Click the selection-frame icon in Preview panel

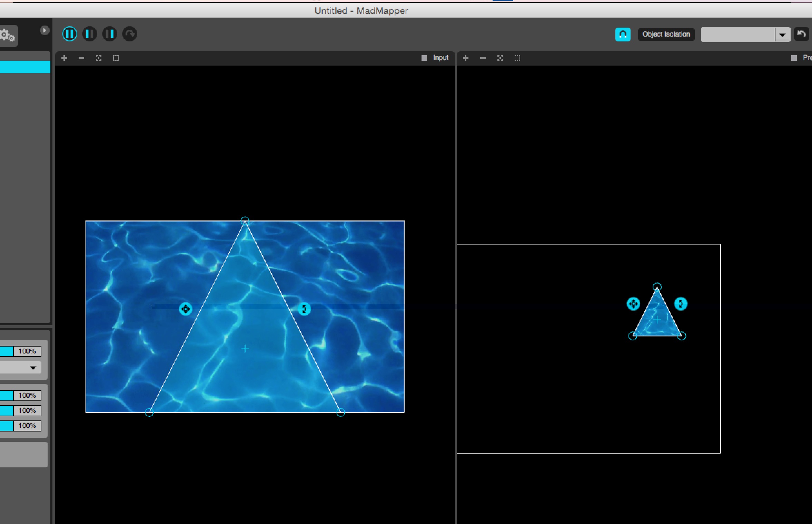coord(517,58)
